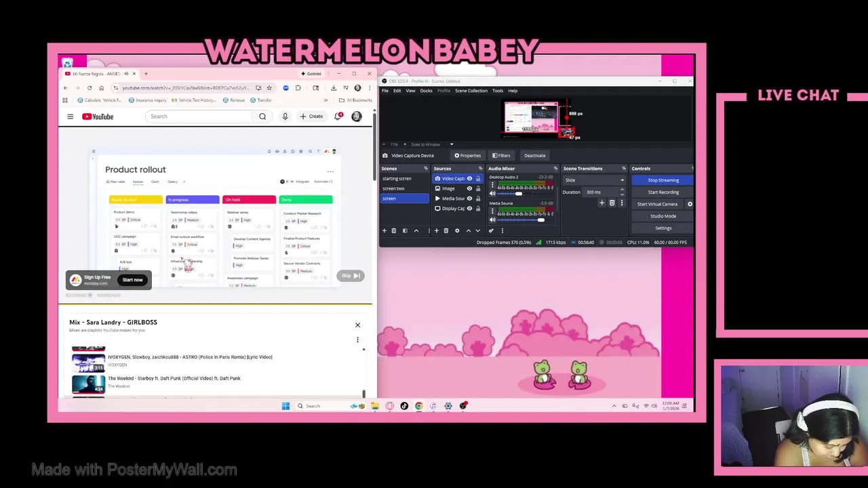Click Start Recording in OBS
Viewport: 868px width, 488px height.
point(663,192)
